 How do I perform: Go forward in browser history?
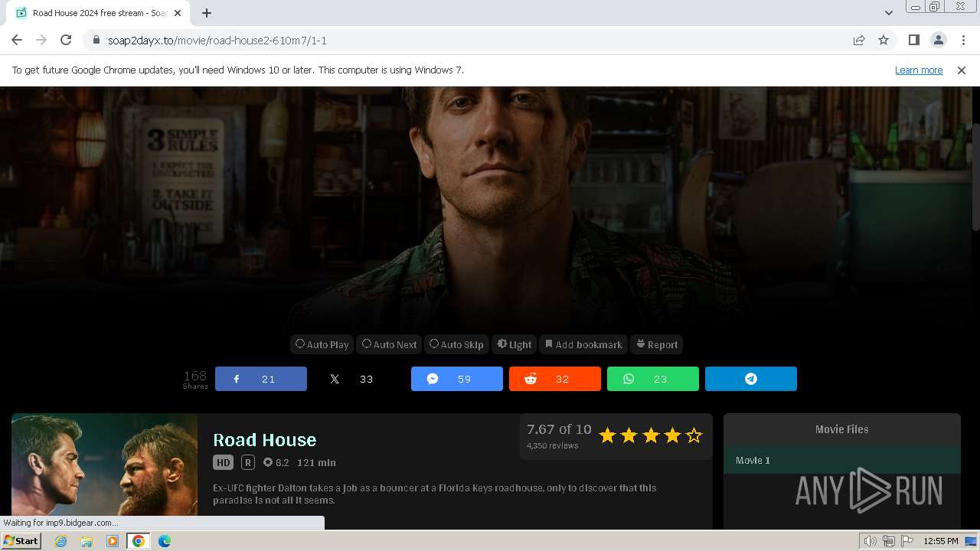[x=41, y=40]
